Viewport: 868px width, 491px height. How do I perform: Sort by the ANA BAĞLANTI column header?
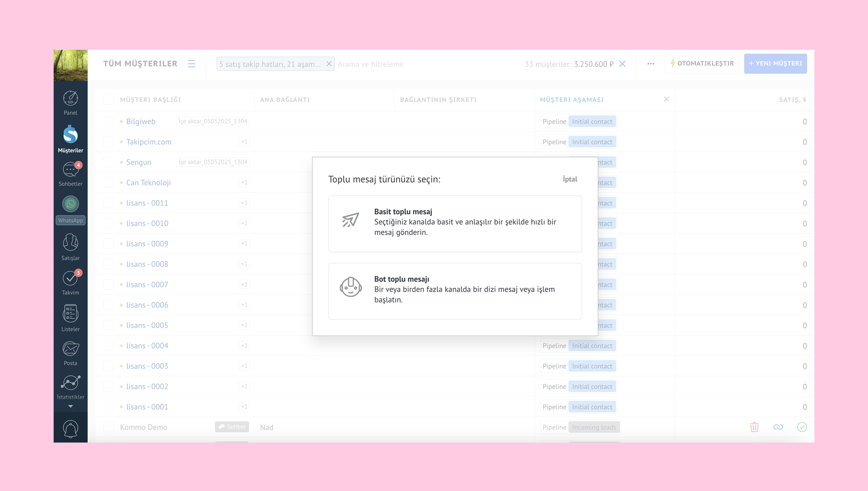point(285,99)
